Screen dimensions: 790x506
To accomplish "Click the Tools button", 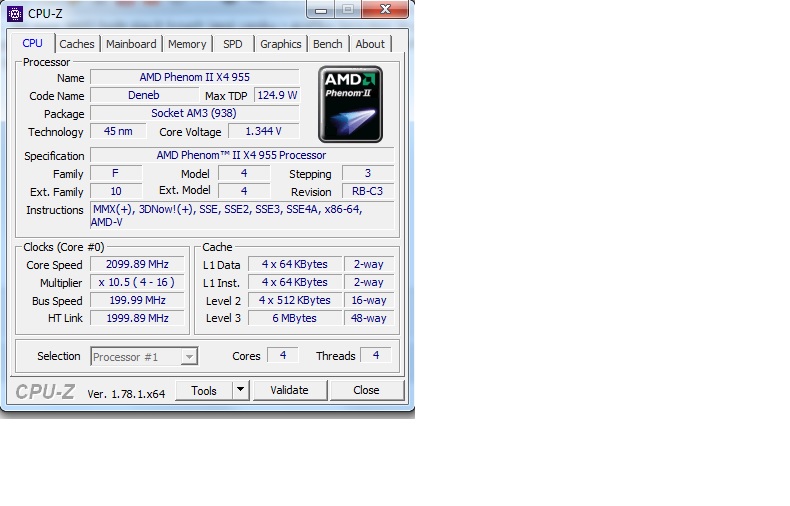I will click(x=204, y=391).
